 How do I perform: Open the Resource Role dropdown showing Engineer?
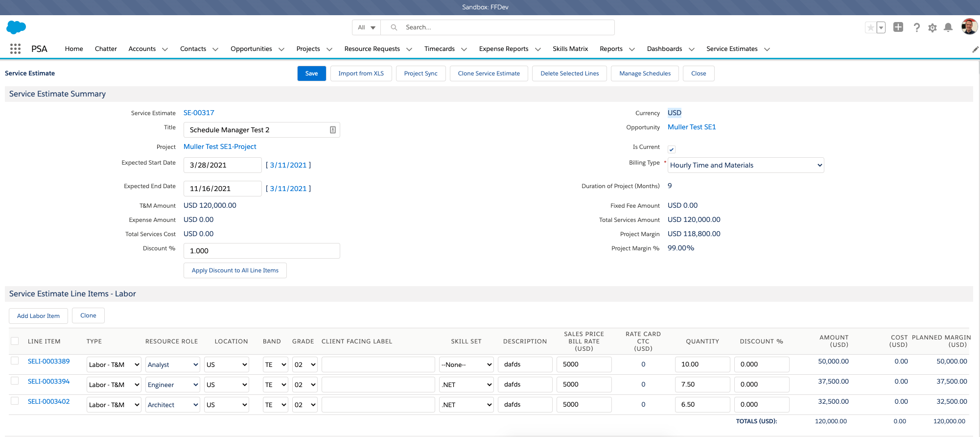[x=172, y=385]
